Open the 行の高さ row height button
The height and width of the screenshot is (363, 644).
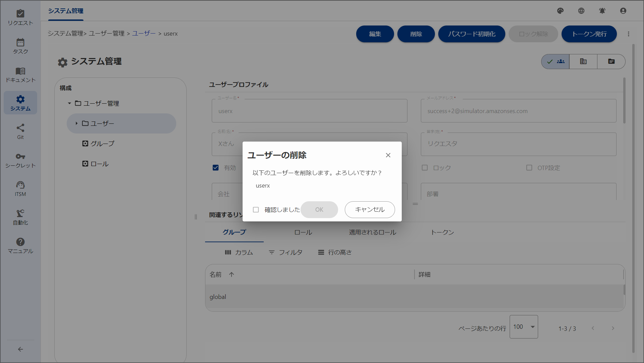(x=335, y=252)
